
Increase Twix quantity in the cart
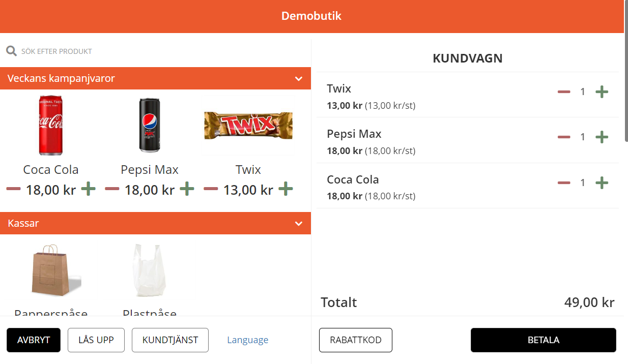point(602,92)
